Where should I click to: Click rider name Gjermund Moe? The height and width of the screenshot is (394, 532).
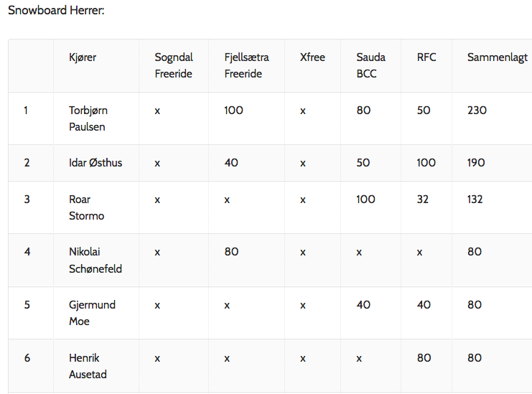[x=92, y=313]
